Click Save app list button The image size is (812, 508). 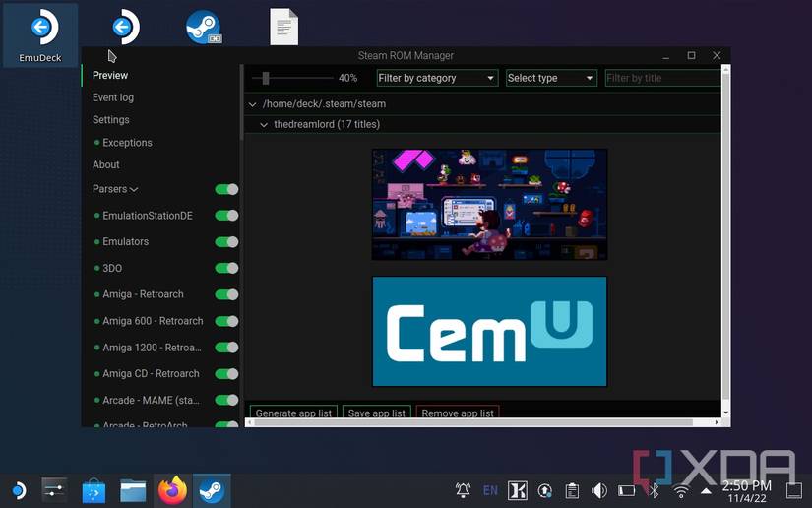[377, 413]
